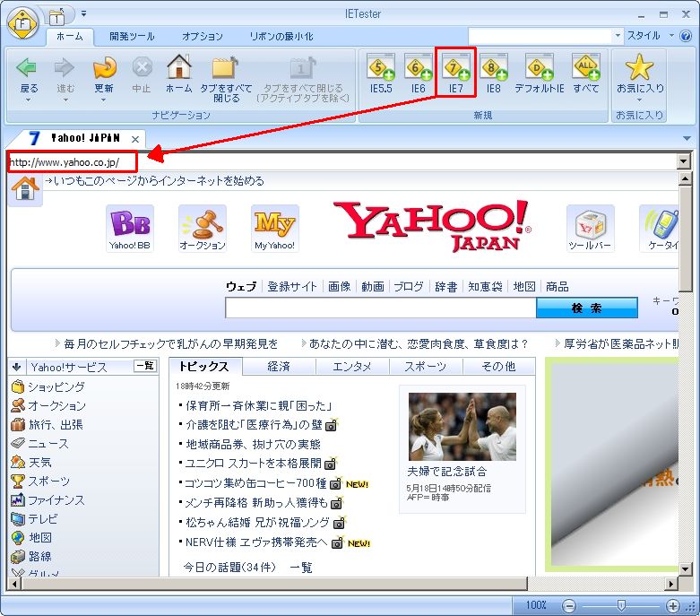700x616 pixels.
Task: Select the Developer Tools (開発ツール) ribbon tab
Action: tap(132, 37)
